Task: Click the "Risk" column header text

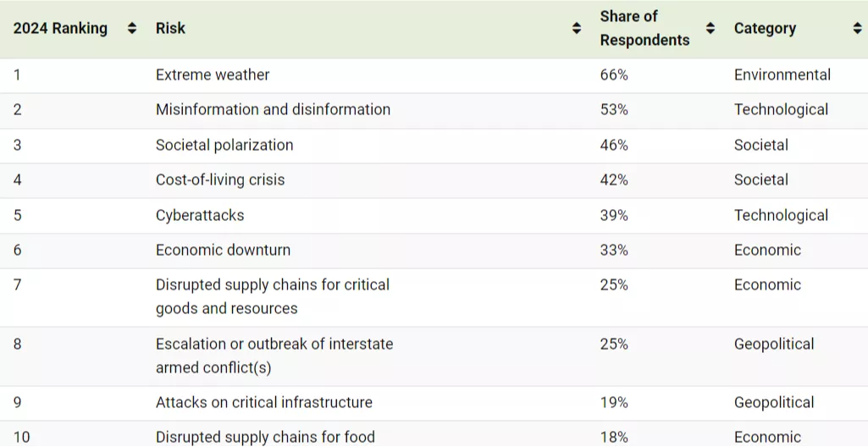Action: coord(170,29)
